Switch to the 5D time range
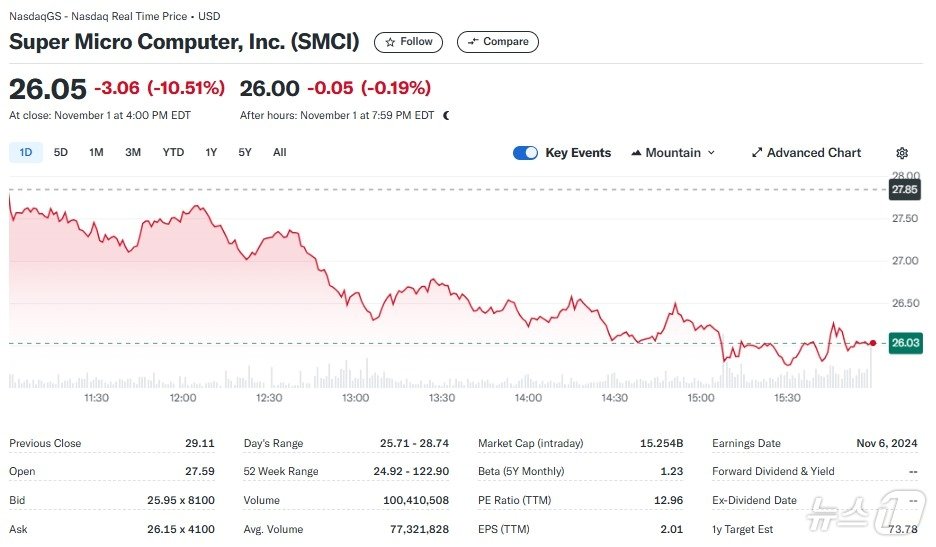The image size is (936, 547). coord(61,152)
